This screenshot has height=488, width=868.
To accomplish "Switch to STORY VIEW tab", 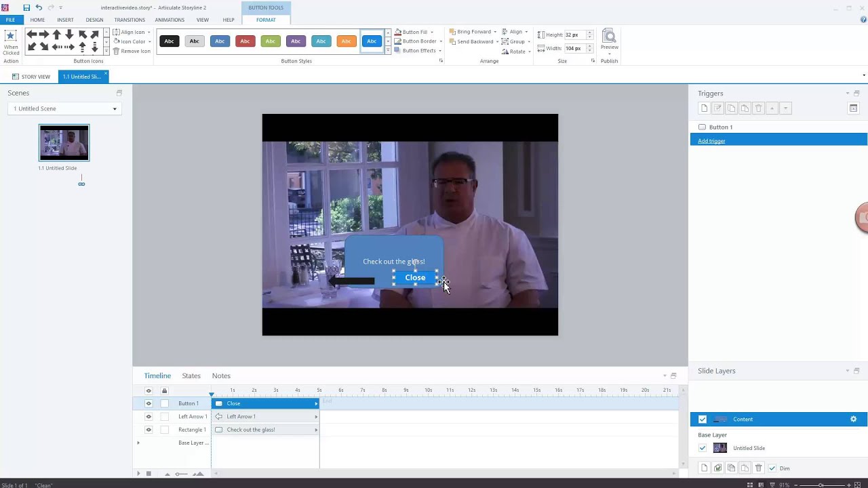I will point(31,77).
